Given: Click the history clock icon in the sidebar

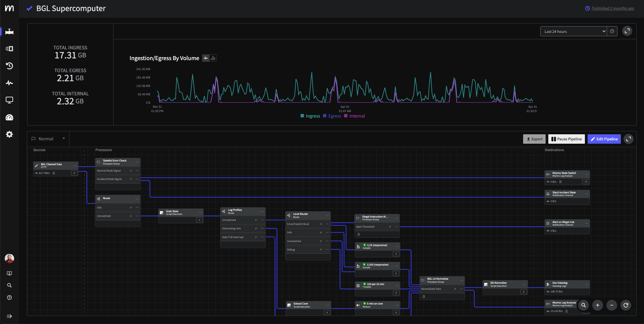Looking at the screenshot, I should click(x=9, y=66).
